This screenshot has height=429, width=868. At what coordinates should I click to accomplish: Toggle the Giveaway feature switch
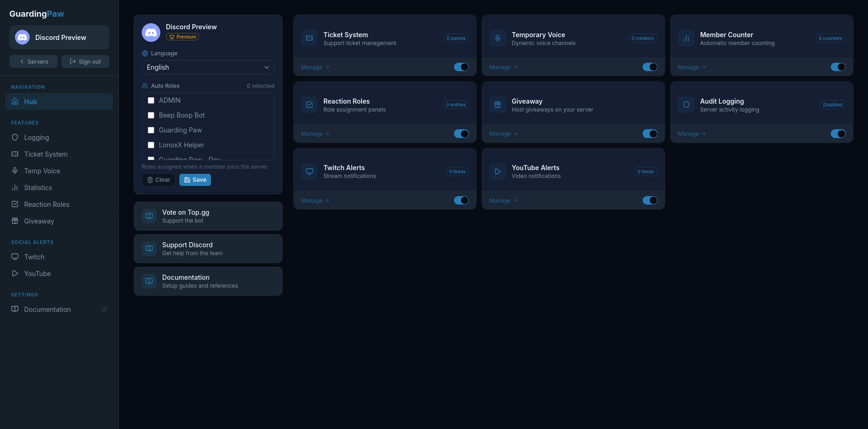coord(650,134)
